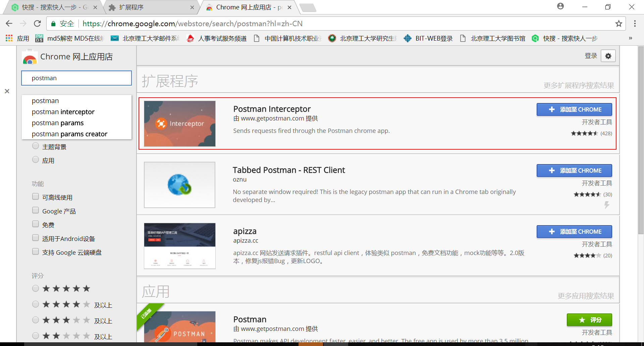This screenshot has width=644, height=346.
Task: Open the Chrome three-dot menu
Action: [635, 23]
